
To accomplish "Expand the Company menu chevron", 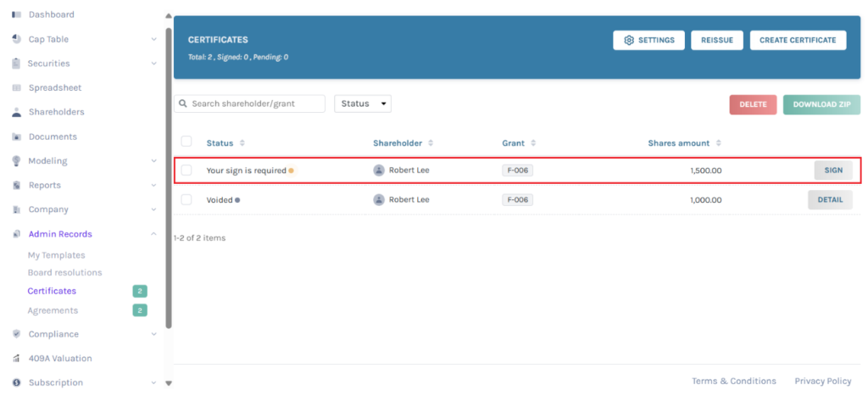I will coord(154,209).
